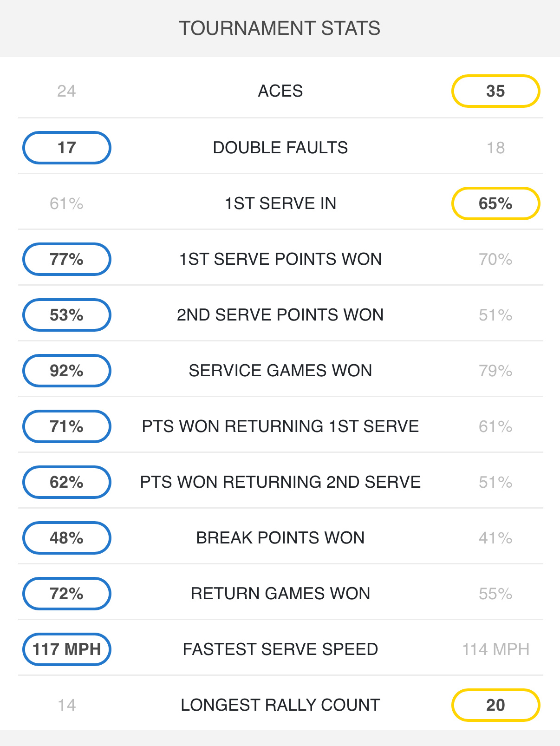Select the 72% return games won badge
Screen dimensions: 560x746
coord(66,594)
